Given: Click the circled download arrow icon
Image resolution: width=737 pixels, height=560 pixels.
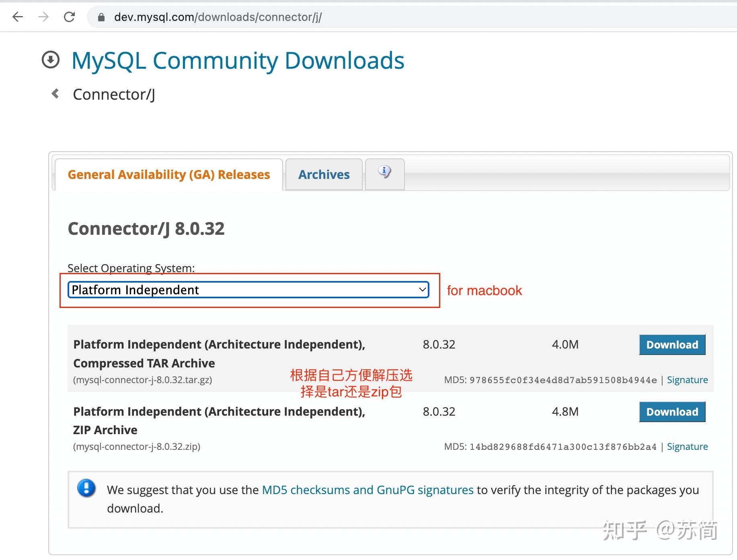Looking at the screenshot, I should coord(51,60).
